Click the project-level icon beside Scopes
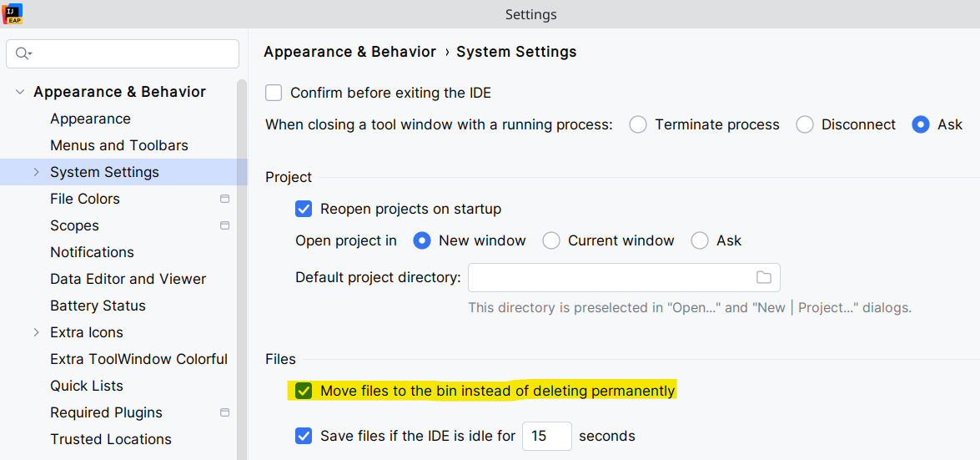Screen dimensions: 980x460 (224, 225)
